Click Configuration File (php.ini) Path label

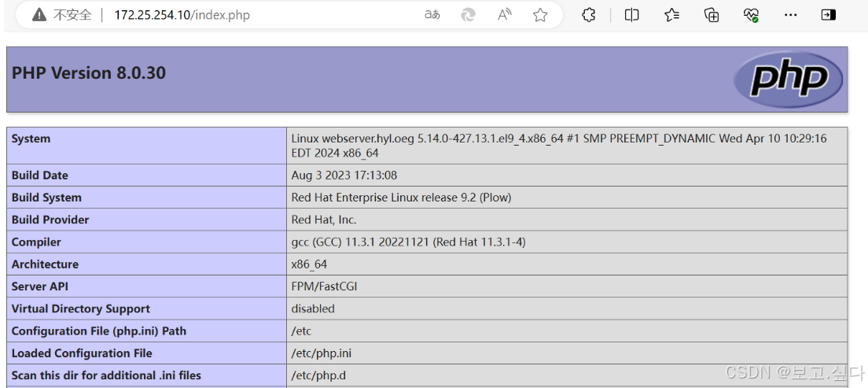(x=99, y=331)
